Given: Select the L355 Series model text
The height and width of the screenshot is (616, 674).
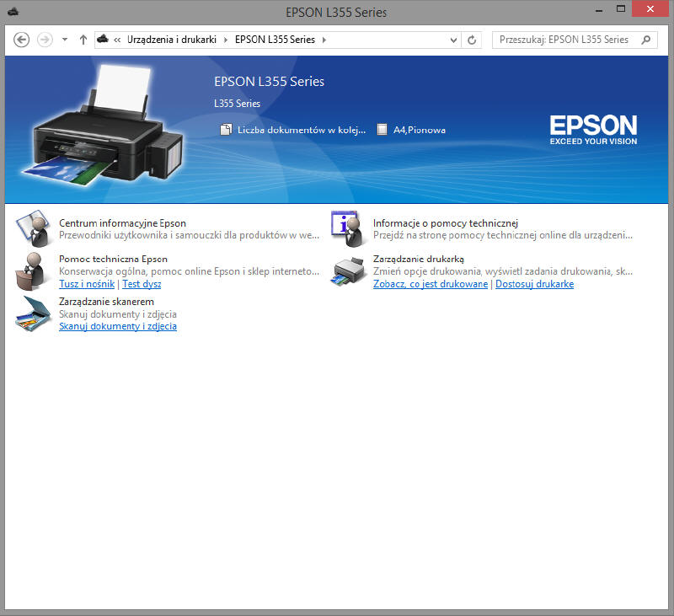Looking at the screenshot, I should click(x=237, y=104).
